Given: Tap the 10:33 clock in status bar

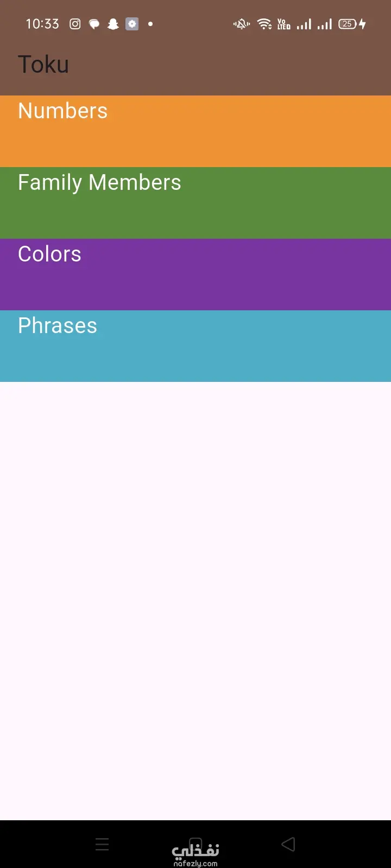Looking at the screenshot, I should pyautogui.click(x=42, y=24).
